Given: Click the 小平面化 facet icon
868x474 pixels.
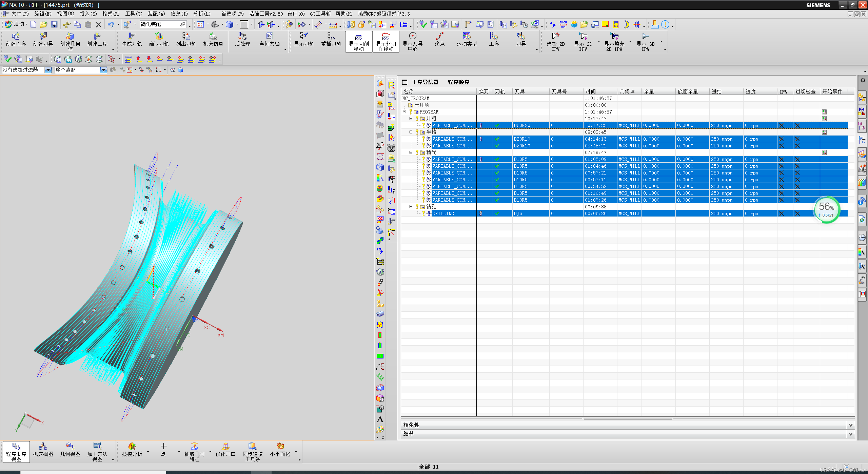Looking at the screenshot, I should coord(280,450).
